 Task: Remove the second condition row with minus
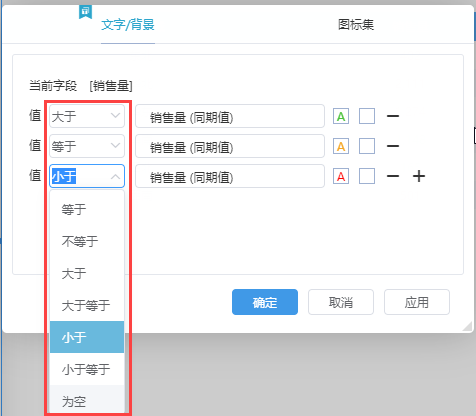393,146
